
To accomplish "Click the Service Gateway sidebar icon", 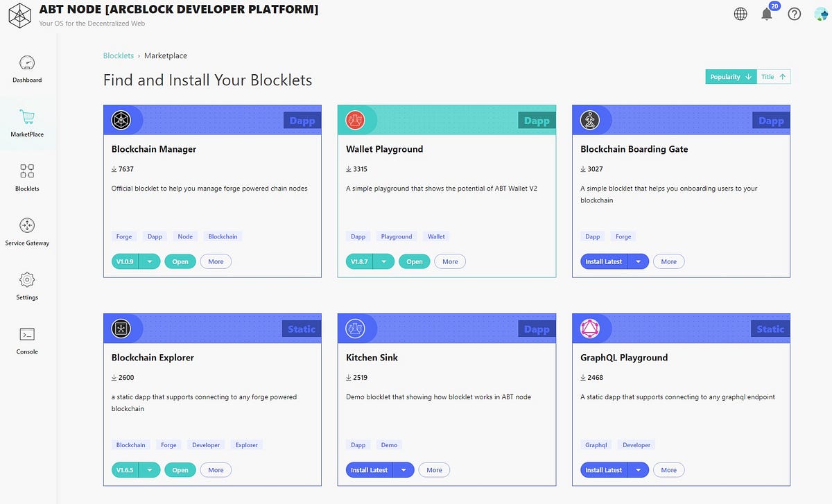I will (x=26, y=229).
